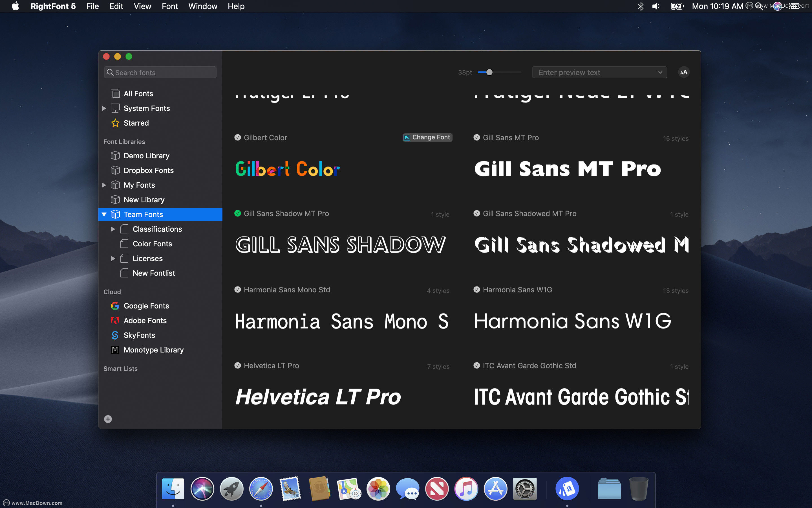Click the Dropbox Fonts box icon
This screenshot has height=508, width=812.
(115, 170)
